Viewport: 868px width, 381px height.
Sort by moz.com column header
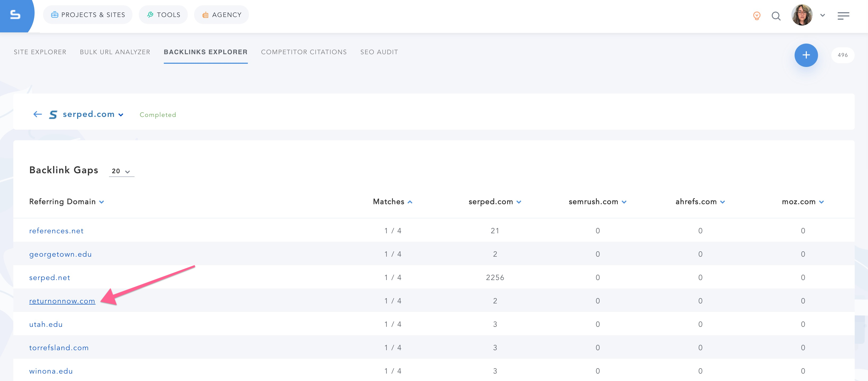pyautogui.click(x=803, y=202)
